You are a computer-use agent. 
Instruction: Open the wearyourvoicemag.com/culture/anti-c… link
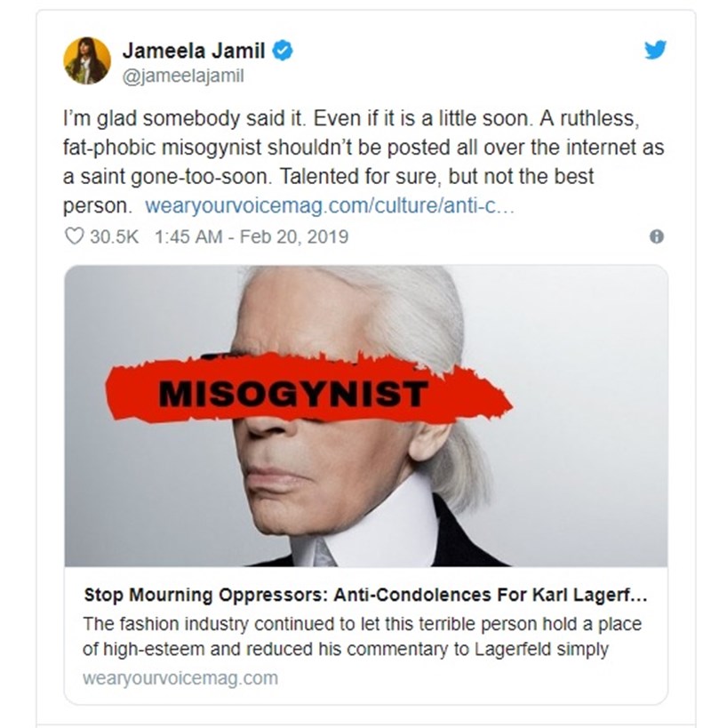click(x=330, y=205)
